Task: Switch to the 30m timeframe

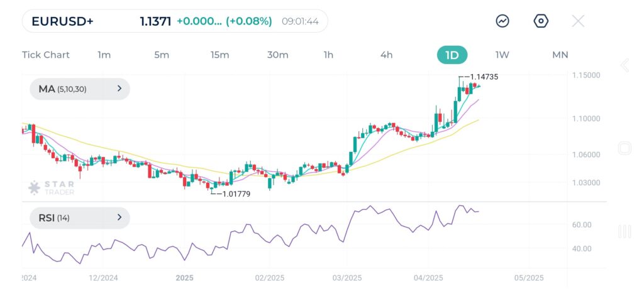Action: click(277, 55)
